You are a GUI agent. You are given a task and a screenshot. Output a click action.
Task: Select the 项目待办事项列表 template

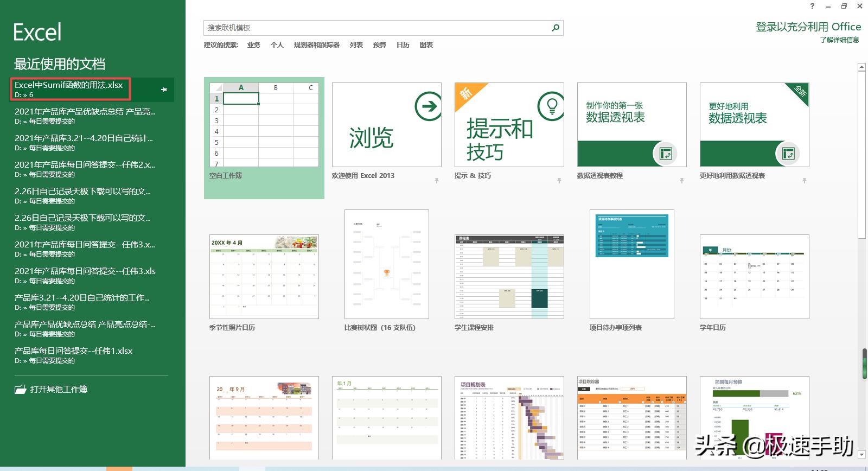[x=632, y=264]
